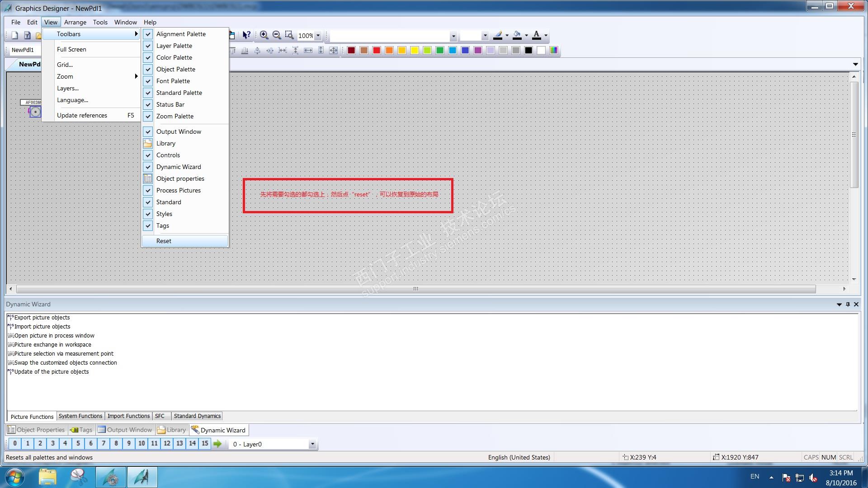
Task: Open the font name dropdown
Action: pyautogui.click(x=453, y=36)
